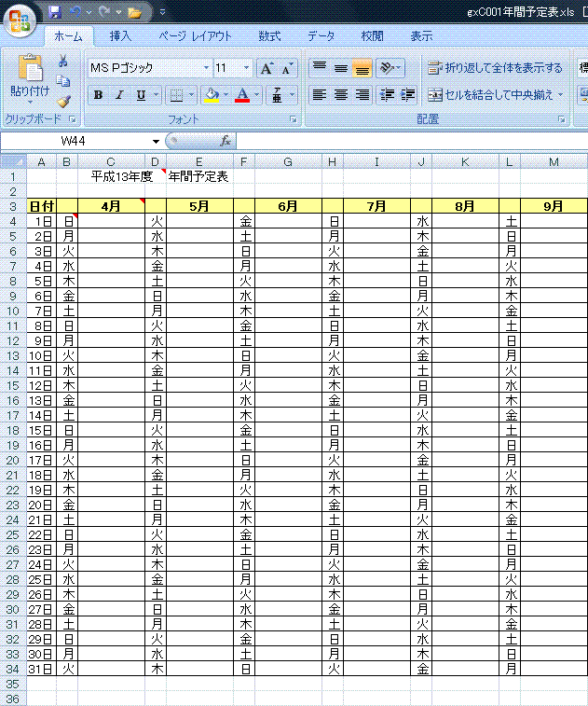Viewport: 588px width, 706px height.
Task: Decrease font size with the small A
Action: click(x=286, y=68)
